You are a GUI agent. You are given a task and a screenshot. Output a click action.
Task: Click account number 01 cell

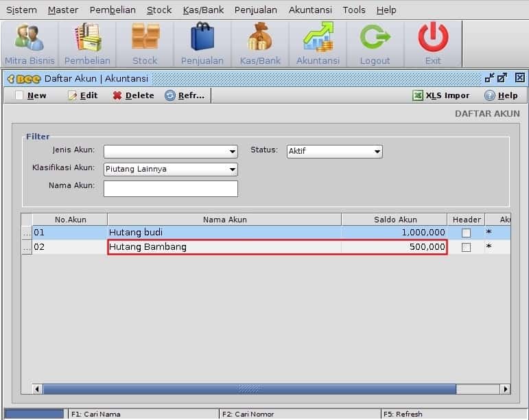[x=70, y=233]
